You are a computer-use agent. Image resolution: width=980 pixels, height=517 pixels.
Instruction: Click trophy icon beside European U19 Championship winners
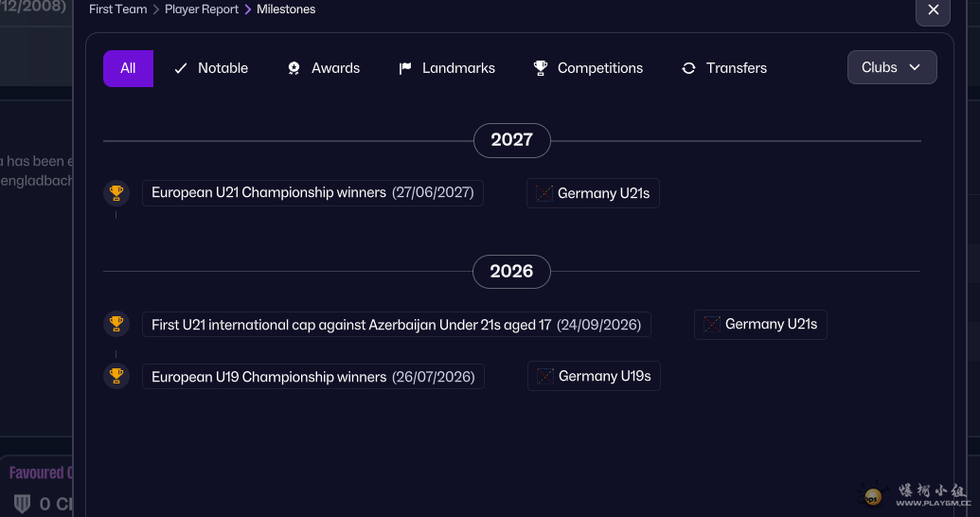pyautogui.click(x=116, y=376)
